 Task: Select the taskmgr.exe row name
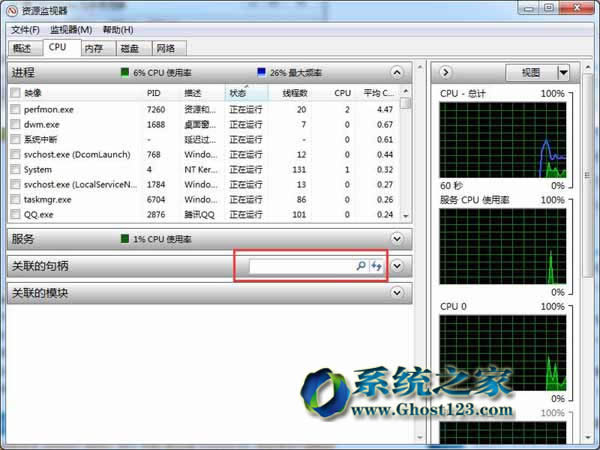pos(47,199)
